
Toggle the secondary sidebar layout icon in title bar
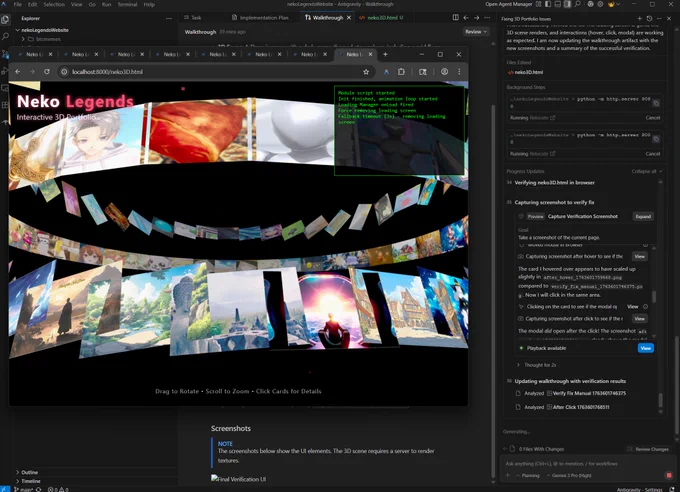(x=568, y=4)
